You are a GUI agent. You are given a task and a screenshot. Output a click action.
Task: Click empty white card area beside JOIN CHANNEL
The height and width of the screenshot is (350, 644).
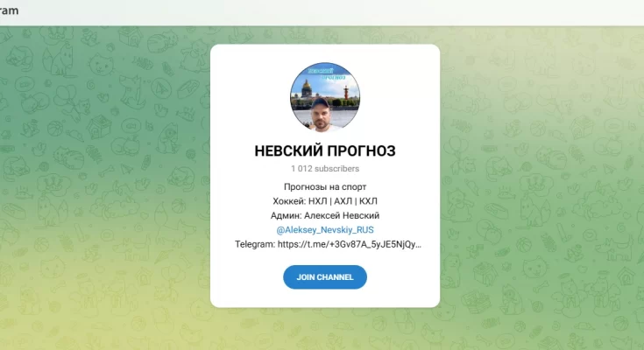pyautogui.click(x=402, y=277)
